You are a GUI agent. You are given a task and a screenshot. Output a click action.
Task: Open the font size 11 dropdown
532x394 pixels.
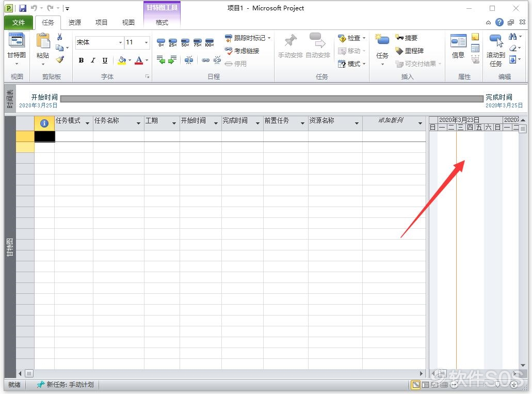(x=146, y=42)
